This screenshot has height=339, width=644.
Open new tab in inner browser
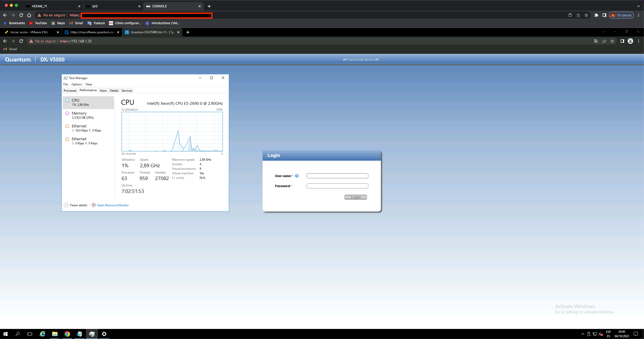coord(188,32)
